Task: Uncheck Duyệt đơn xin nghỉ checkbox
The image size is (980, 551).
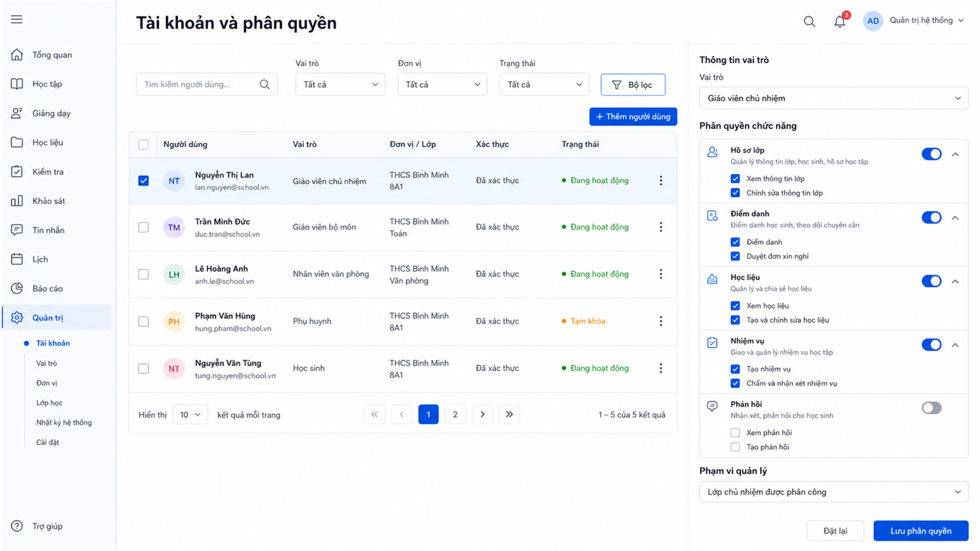Action: pyautogui.click(x=736, y=256)
